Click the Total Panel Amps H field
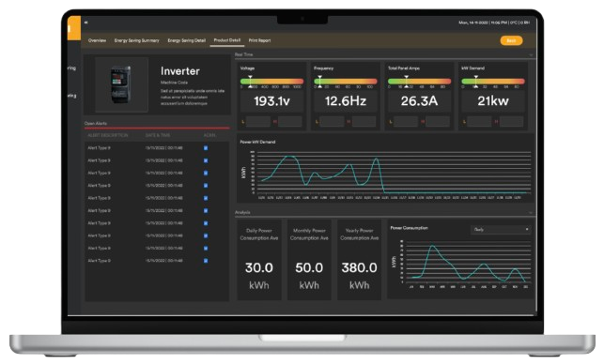Image resolution: width=604 pixels, height=364 pixels. tap(437, 122)
